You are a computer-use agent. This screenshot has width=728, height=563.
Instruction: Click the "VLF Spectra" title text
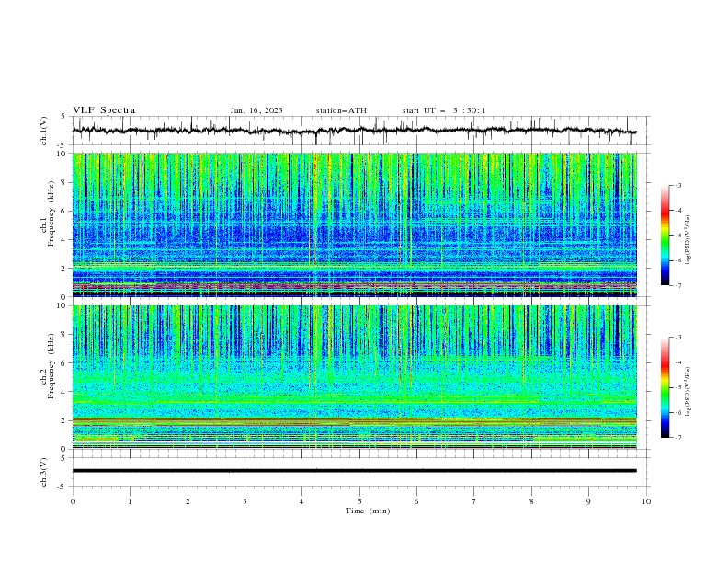pos(104,110)
